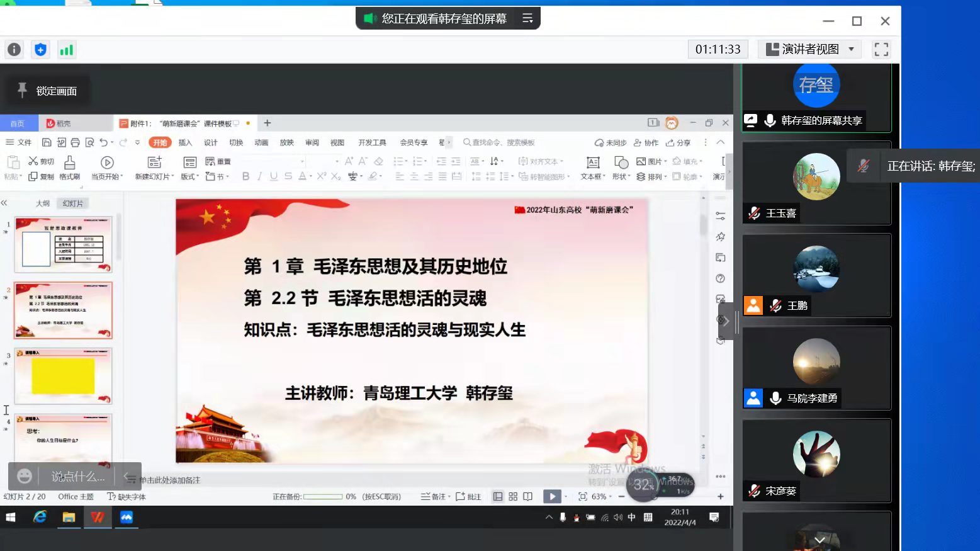Screen dimensions: 980x551
Task: Expand the screen sharing options menu
Action: 527,19
